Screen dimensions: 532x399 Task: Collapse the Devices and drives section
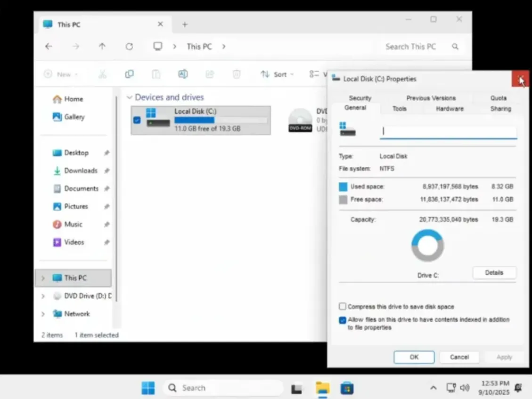pyautogui.click(x=130, y=98)
